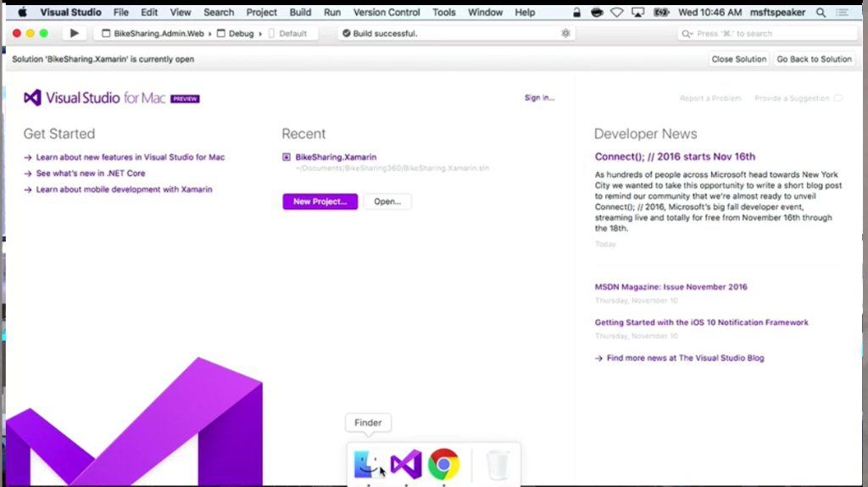Click the Build successful checkmark icon
Image resolution: width=868 pixels, height=487 pixels.
(346, 33)
